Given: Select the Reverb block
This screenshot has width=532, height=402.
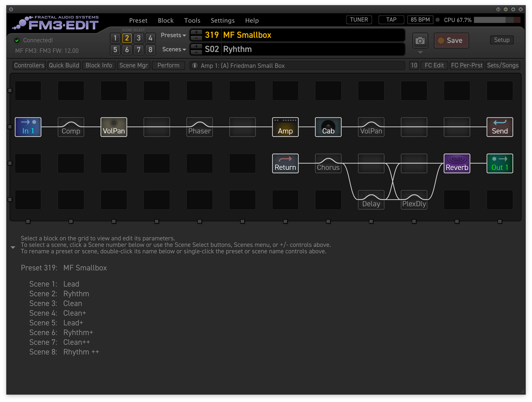Looking at the screenshot, I should point(457,163).
